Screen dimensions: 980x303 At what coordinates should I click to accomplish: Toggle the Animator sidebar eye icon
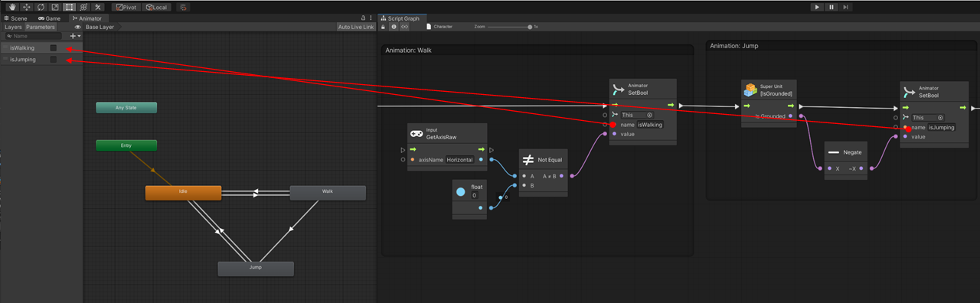click(77, 27)
